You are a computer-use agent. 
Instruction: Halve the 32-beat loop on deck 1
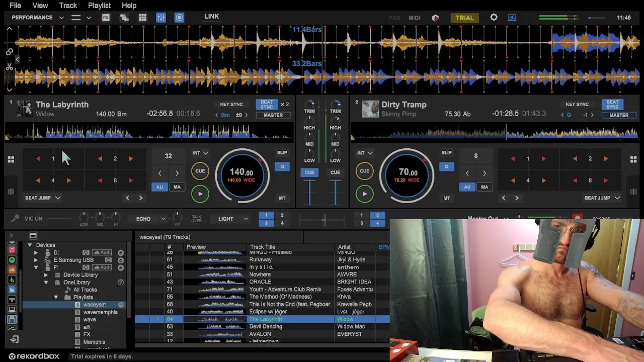click(160, 173)
